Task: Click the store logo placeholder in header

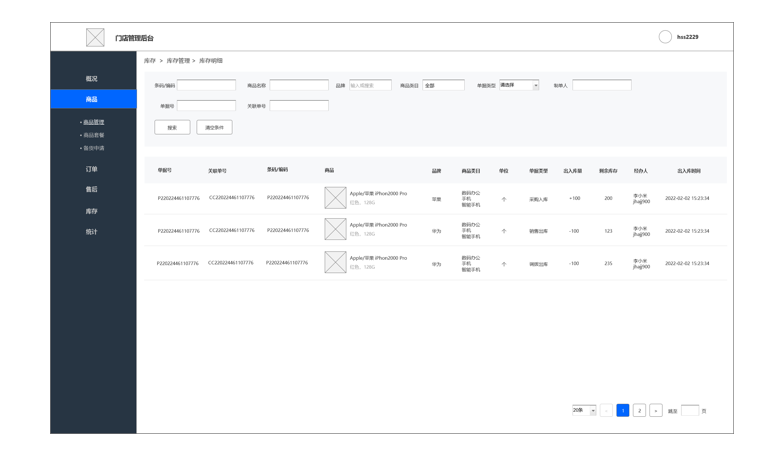Action: click(95, 37)
